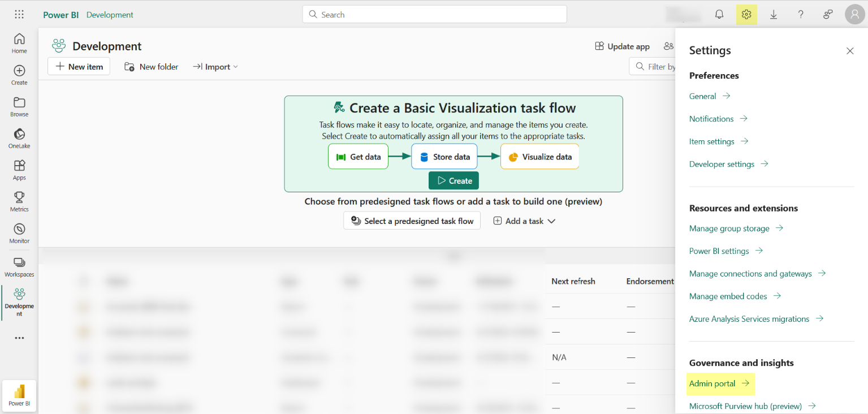The height and width of the screenshot is (414, 868).
Task: Click the Endorsement column header
Action: (650, 281)
